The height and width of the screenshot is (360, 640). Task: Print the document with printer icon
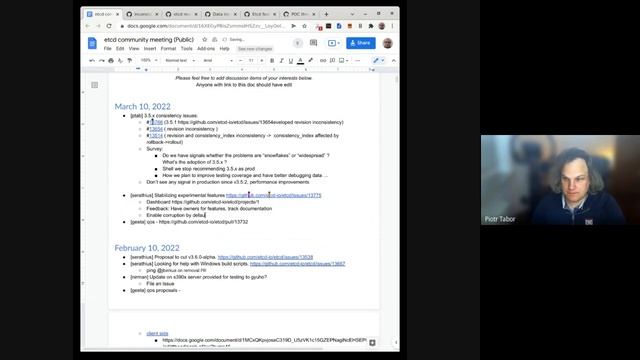[111, 60]
